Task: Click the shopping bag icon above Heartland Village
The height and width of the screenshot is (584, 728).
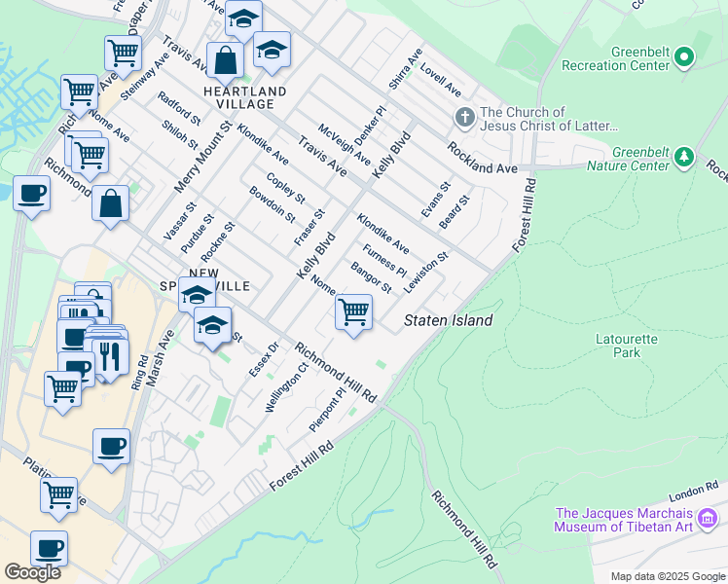Action: 225,60
